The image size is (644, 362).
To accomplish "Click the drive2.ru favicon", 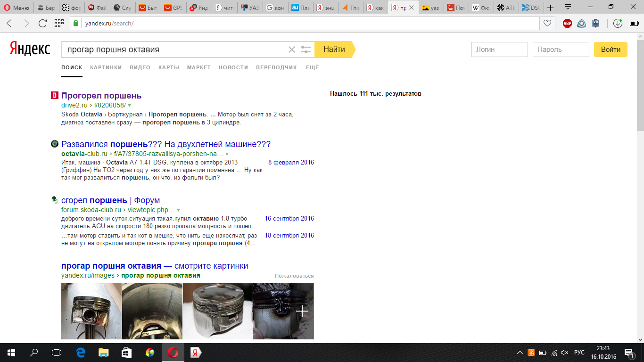I will (x=54, y=96).
